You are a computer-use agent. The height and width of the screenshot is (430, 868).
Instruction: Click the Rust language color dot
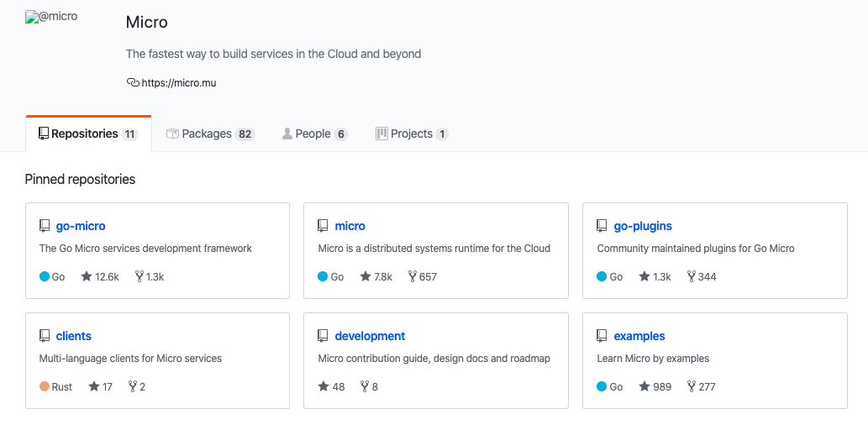pyautogui.click(x=45, y=386)
